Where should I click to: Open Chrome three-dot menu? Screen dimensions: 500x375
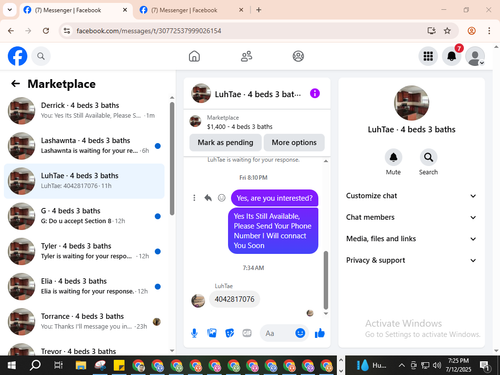(489, 31)
